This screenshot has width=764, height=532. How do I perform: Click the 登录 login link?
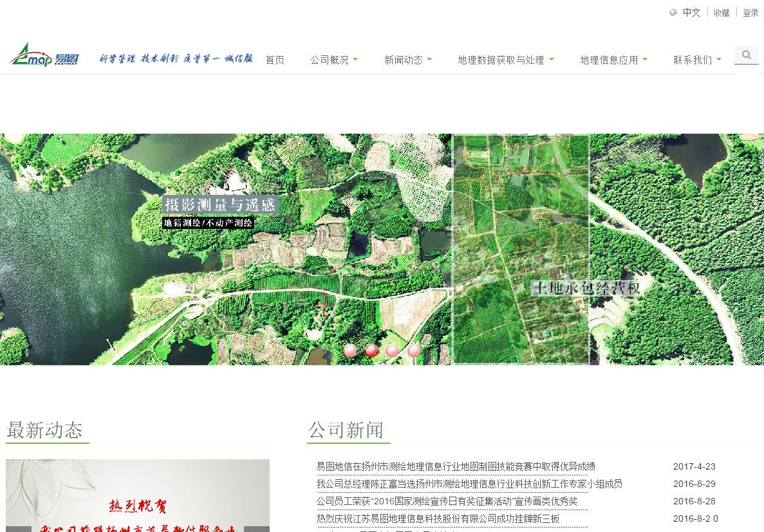pos(750,13)
